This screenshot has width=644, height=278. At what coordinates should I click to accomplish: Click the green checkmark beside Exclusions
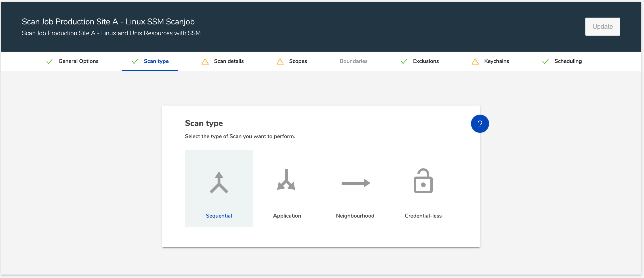click(404, 61)
